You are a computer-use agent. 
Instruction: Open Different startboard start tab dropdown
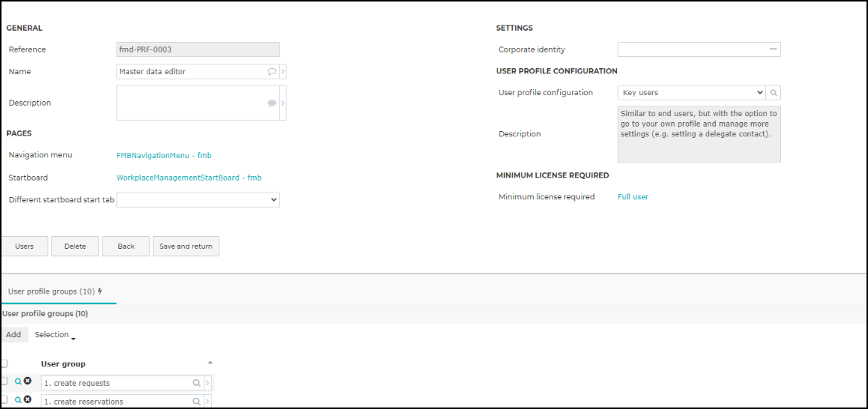[198, 200]
